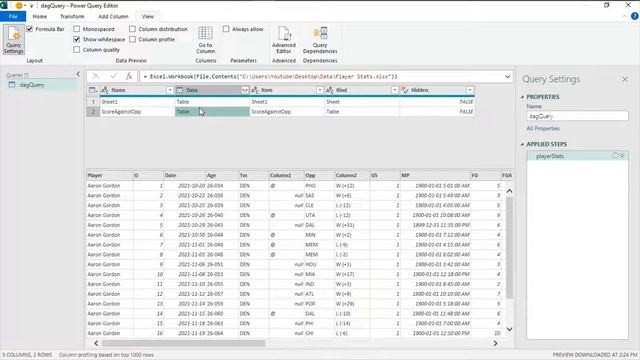Collapse the ribbon with the arrow
The height and width of the screenshot is (360, 640).
[625, 16]
